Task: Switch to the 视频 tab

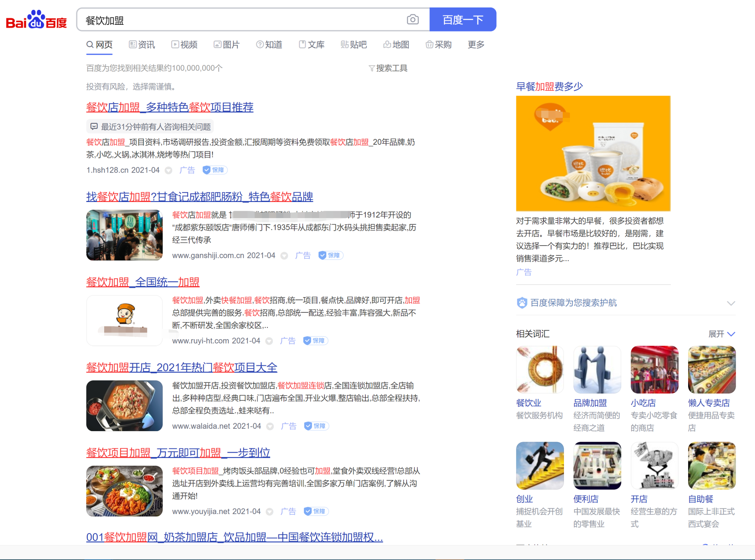Action: (184, 45)
